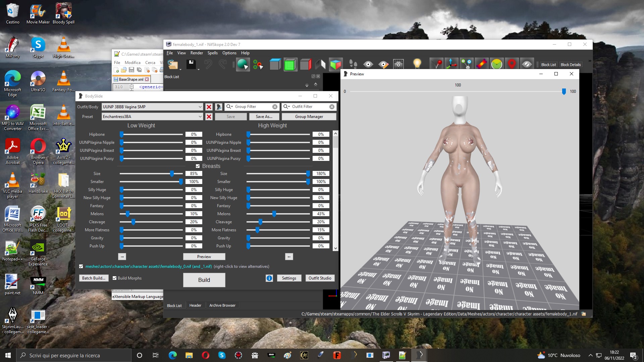Click the NifSkope Save floppy disk icon
The height and width of the screenshot is (362, 644).
coord(191,64)
